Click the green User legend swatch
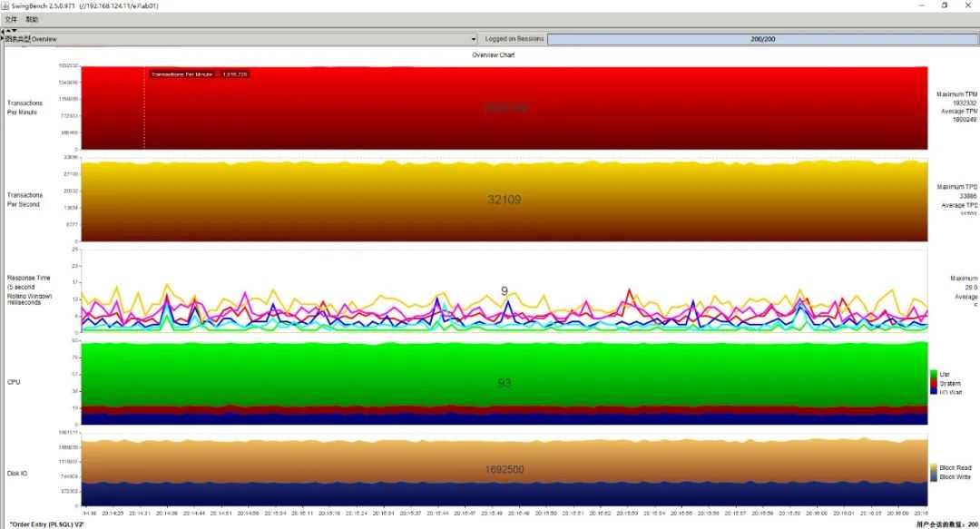The width and height of the screenshot is (980, 529). (x=934, y=374)
